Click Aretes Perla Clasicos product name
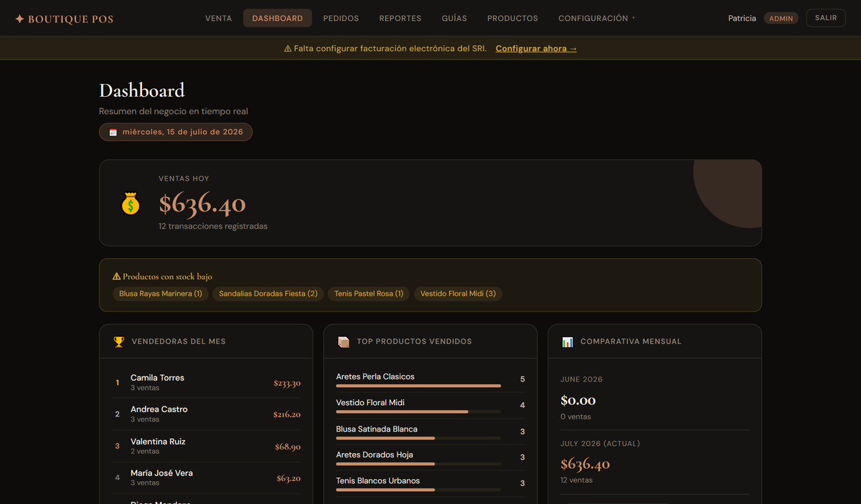861x504 pixels. [x=375, y=377]
